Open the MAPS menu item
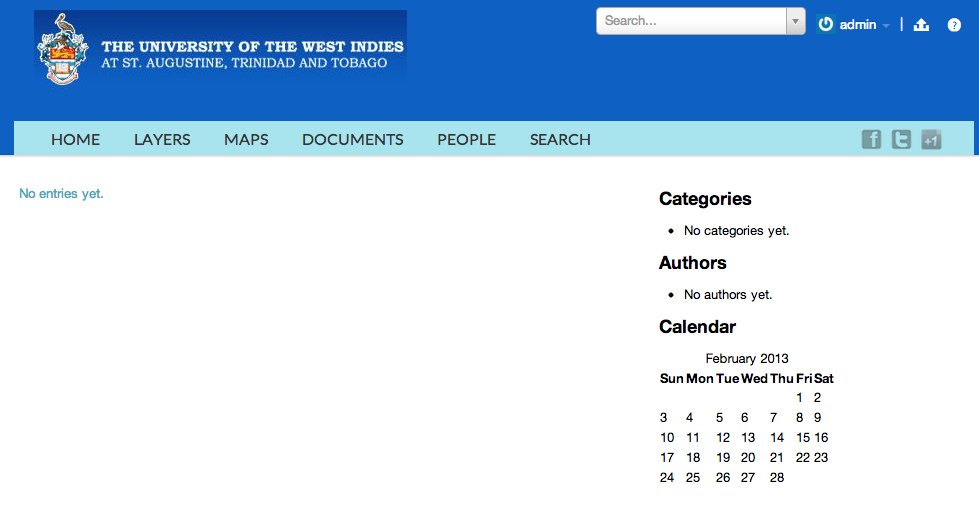Screen dimensions: 979x507 (246, 139)
